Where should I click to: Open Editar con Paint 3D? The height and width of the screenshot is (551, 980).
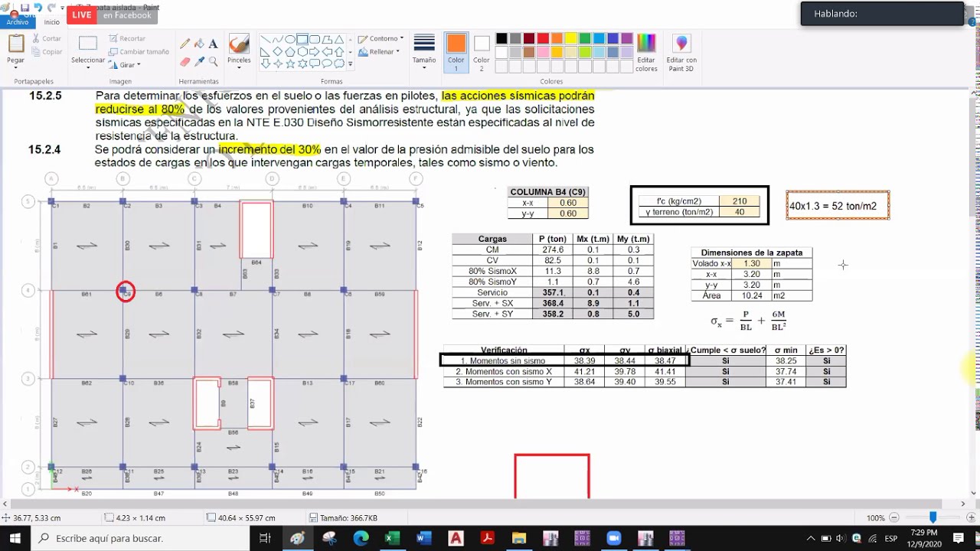[x=681, y=52]
